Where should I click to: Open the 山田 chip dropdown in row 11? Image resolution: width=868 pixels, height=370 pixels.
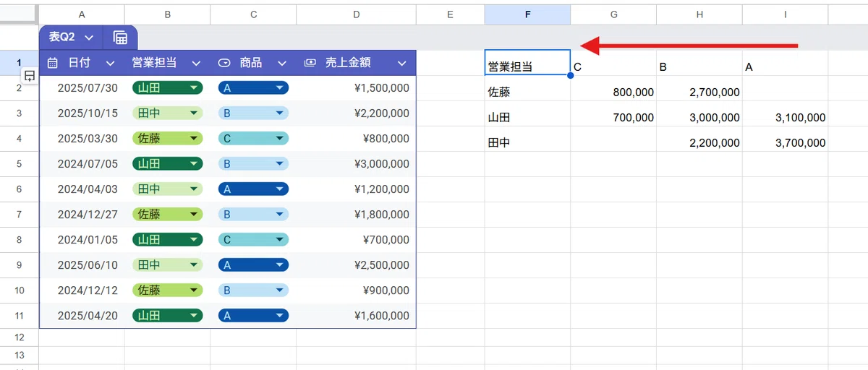pos(194,316)
